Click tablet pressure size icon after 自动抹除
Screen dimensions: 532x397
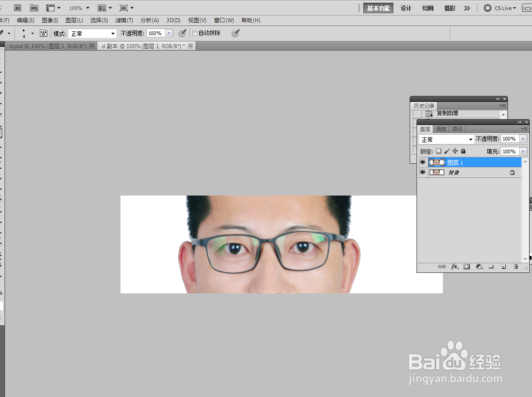(236, 33)
